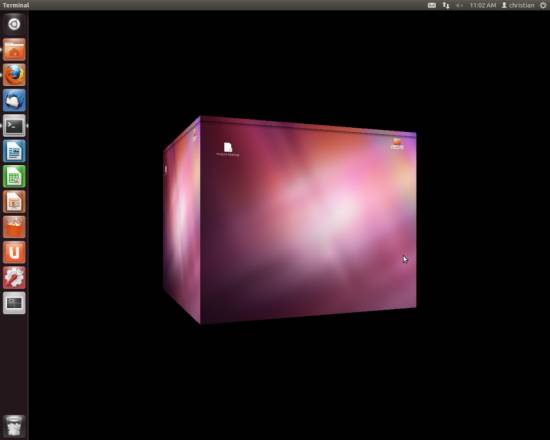Open the session power gear menu

[x=543, y=5]
